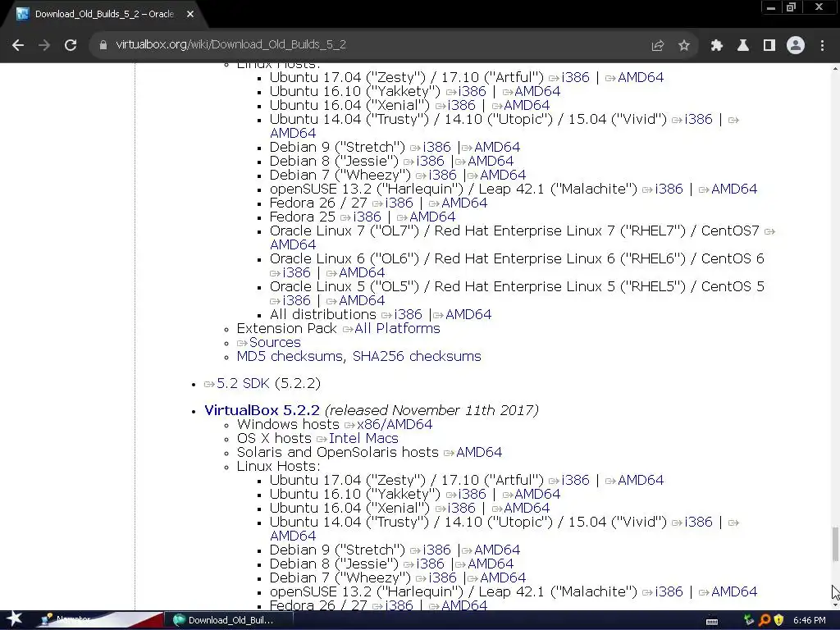840x630 pixels.
Task: Open Chrome three-dot menu
Action: point(822,45)
